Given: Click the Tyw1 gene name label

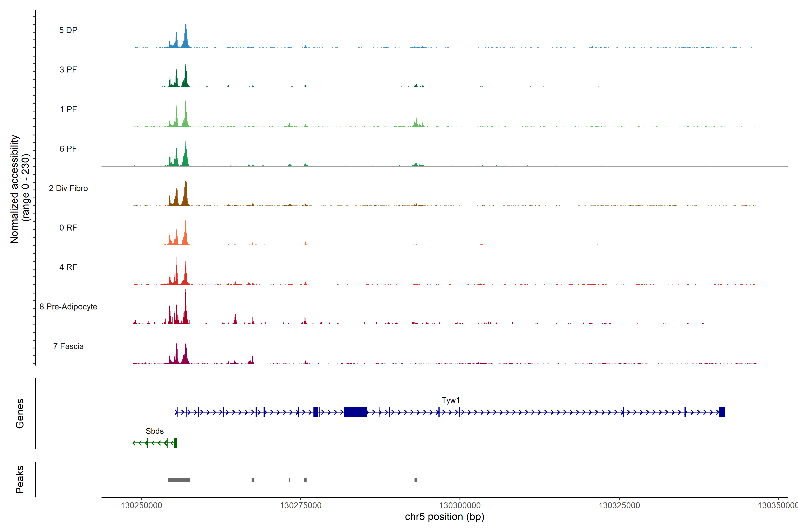Looking at the screenshot, I should [450, 400].
